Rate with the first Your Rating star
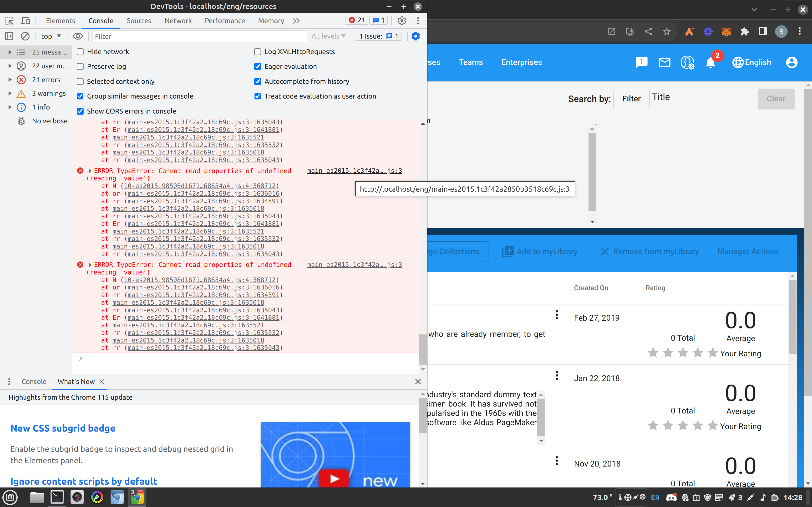This screenshot has height=507, width=812. coord(653,353)
